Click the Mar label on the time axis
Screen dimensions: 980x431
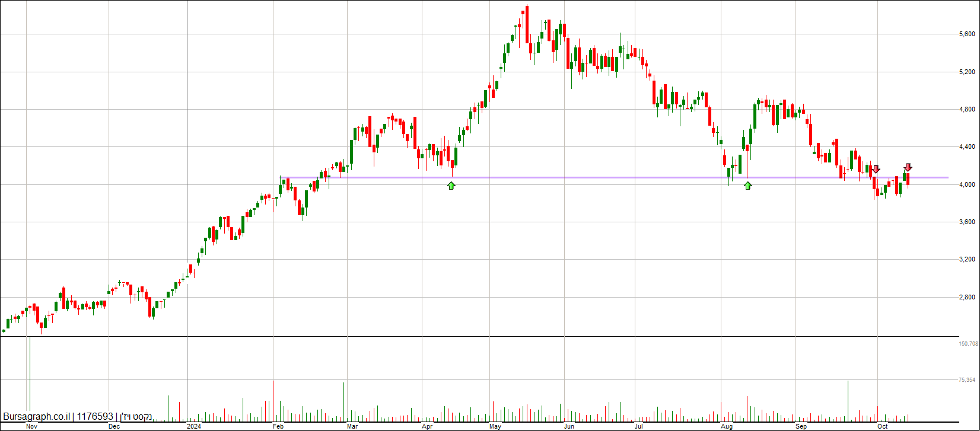(352, 426)
